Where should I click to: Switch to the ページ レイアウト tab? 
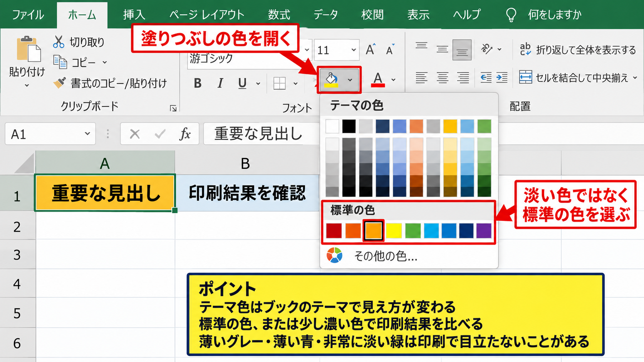coord(207,15)
